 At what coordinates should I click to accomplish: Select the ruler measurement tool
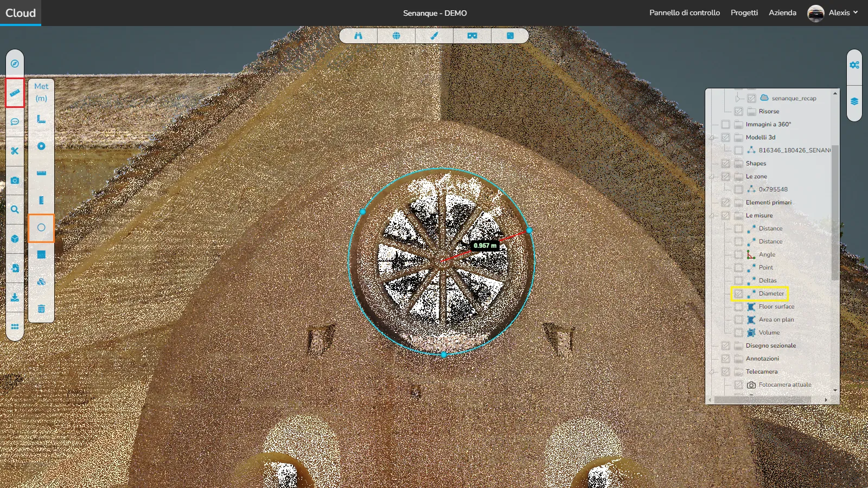click(15, 93)
